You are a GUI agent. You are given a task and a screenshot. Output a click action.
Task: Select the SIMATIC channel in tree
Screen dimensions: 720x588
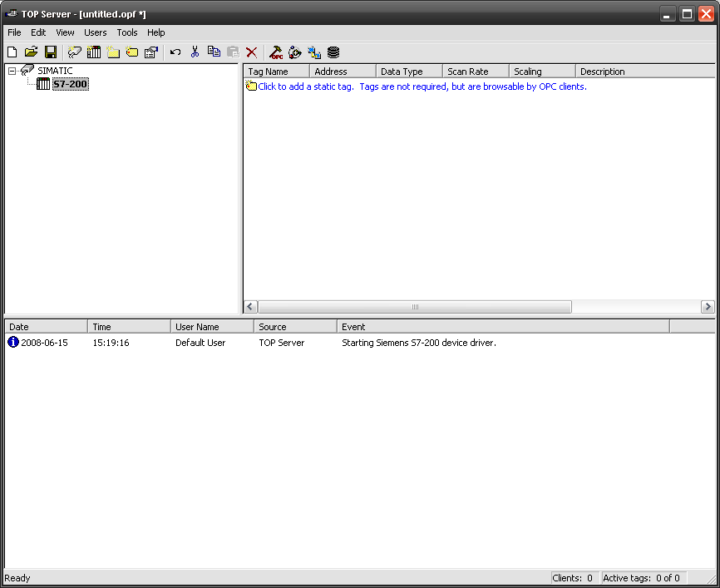coord(55,71)
